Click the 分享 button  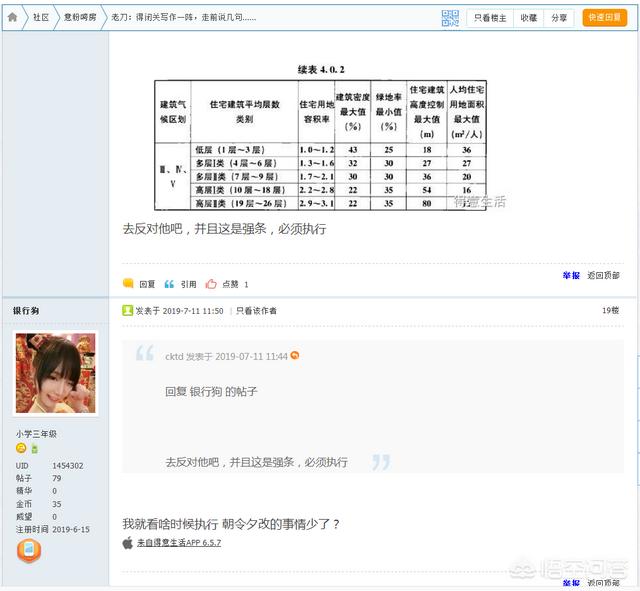[558, 17]
